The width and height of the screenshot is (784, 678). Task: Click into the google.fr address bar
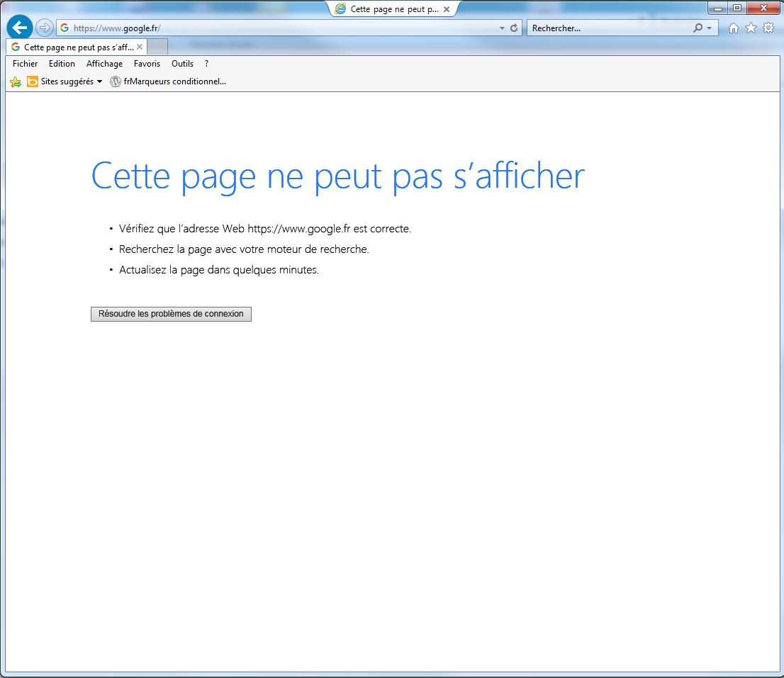(x=284, y=28)
